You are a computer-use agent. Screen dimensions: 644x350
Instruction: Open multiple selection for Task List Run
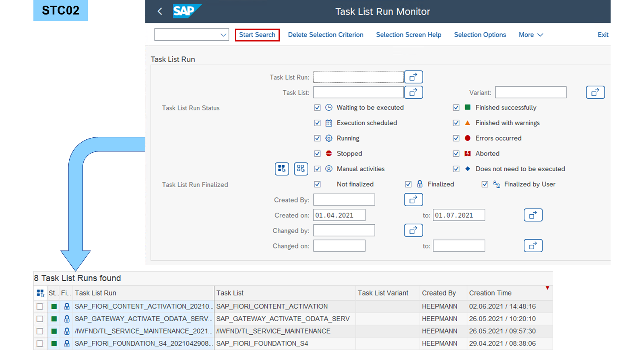[413, 77]
